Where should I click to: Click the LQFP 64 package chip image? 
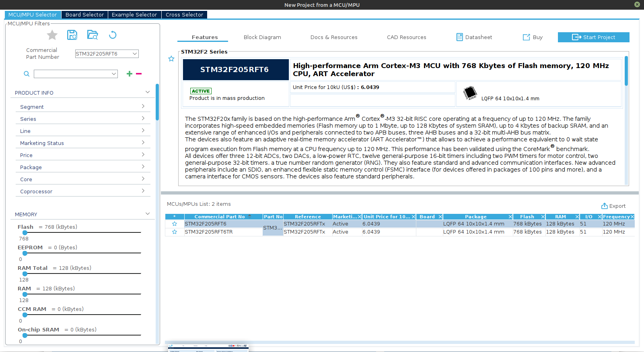coord(470,93)
